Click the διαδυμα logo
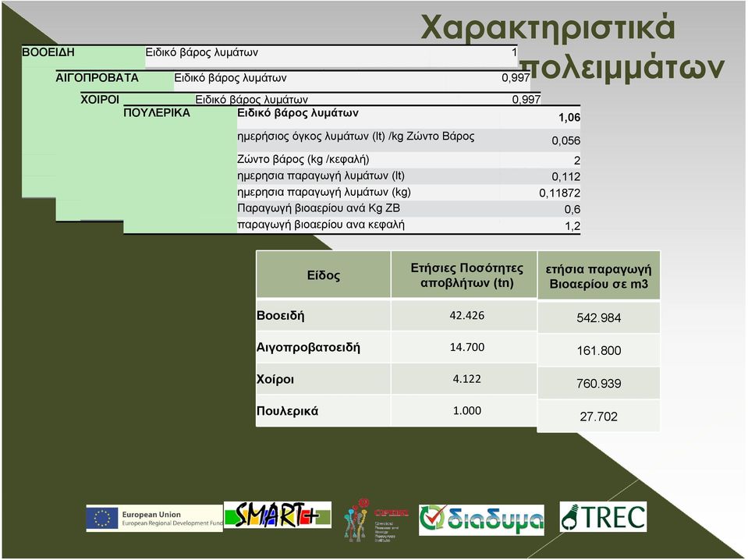 click(x=481, y=519)
